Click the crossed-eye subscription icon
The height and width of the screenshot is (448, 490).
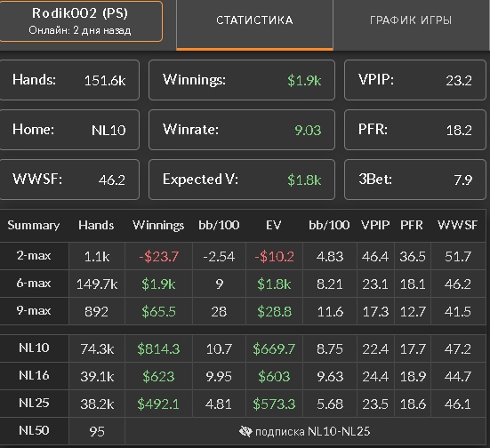tap(245, 431)
